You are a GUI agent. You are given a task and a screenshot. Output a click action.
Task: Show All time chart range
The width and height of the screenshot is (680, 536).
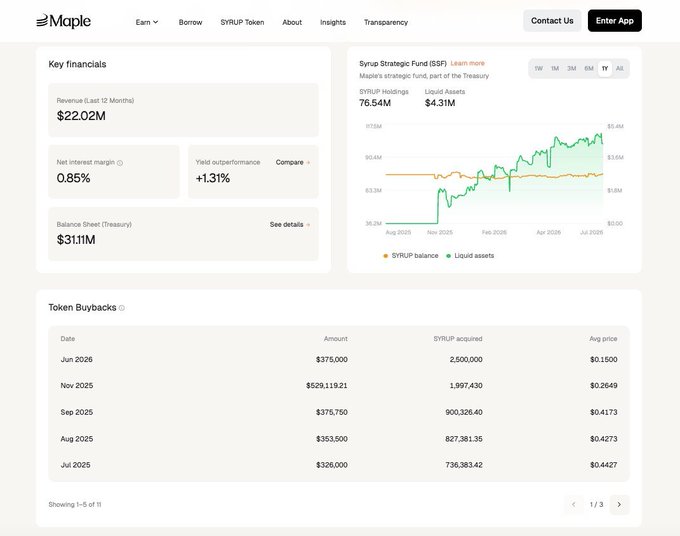620,69
